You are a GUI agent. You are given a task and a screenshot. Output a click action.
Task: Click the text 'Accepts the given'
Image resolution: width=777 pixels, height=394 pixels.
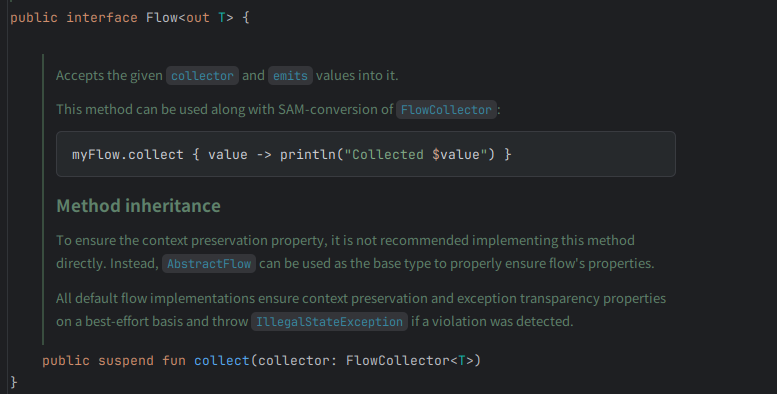coord(109,75)
